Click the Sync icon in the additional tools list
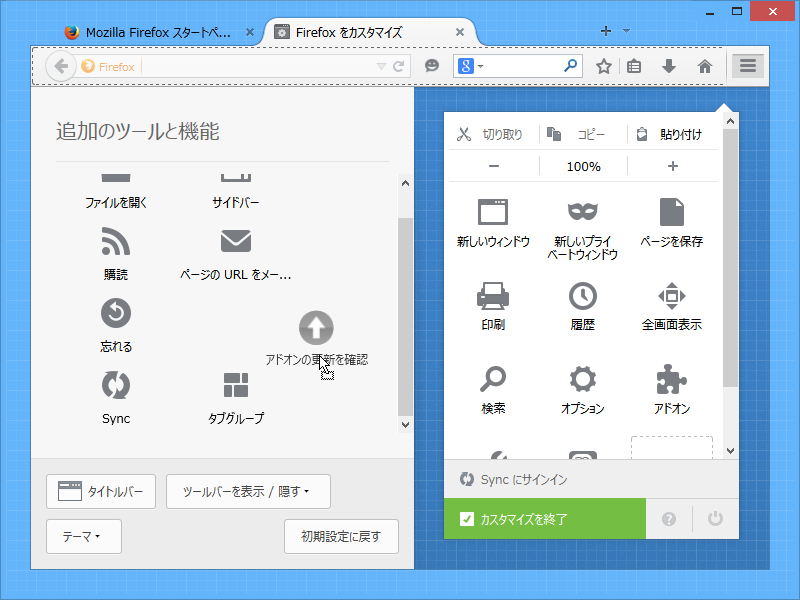Screen dimensions: 800x600 tap(116, 385)
